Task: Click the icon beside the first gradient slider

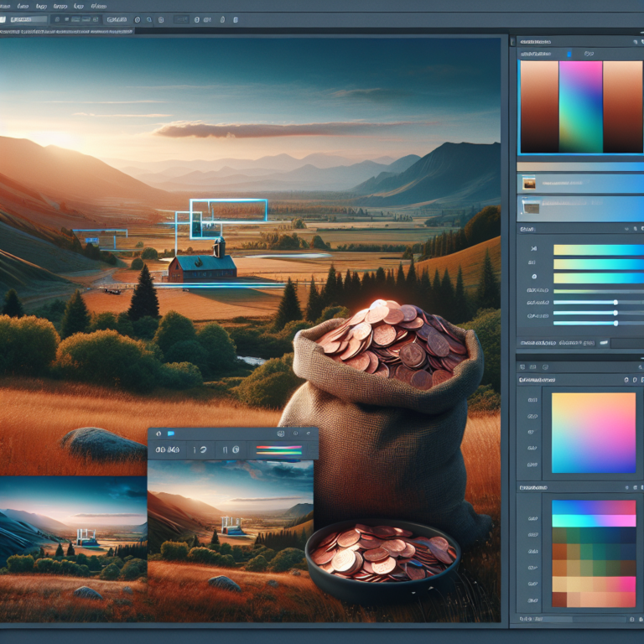Action: click(x=533, y=249)
